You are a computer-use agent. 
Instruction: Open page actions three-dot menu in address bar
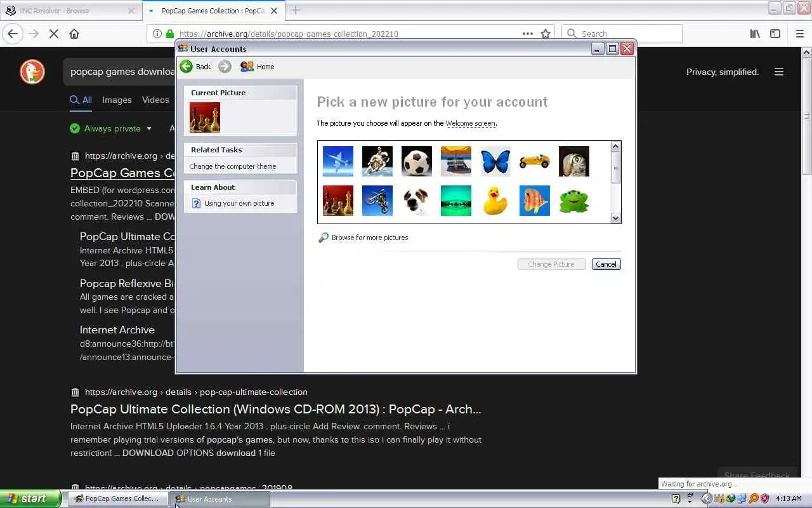pos(528,34)
